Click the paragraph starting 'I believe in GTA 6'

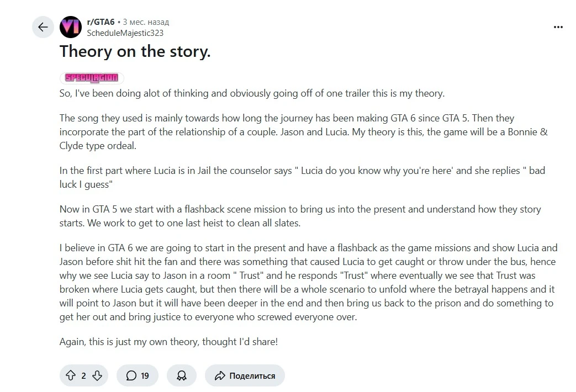[309, 282]
